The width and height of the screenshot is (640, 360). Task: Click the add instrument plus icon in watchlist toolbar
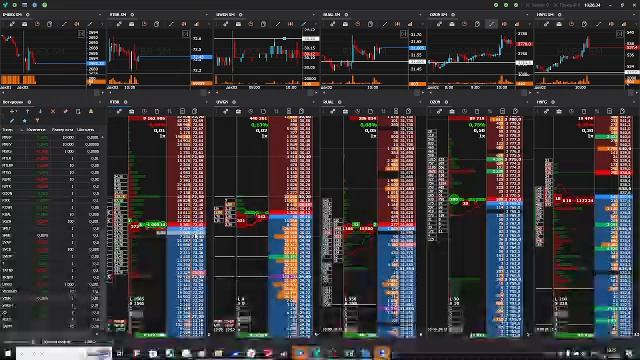click(x=13, y=111)
